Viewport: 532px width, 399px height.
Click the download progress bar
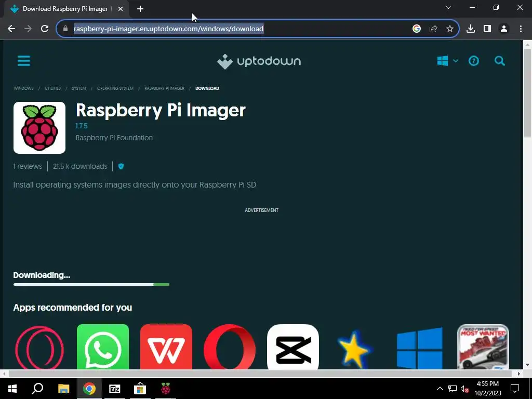91,284
